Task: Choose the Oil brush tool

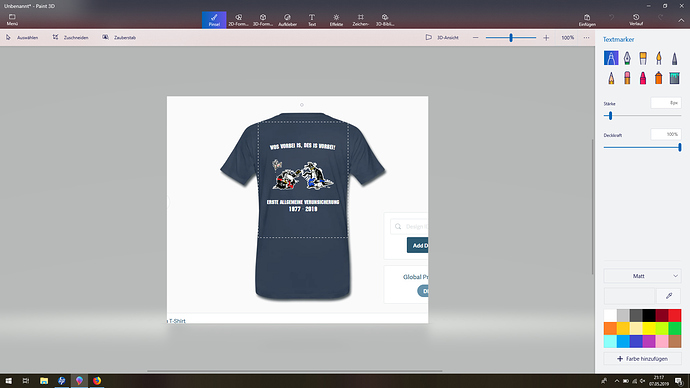Action: pos(643,58)
